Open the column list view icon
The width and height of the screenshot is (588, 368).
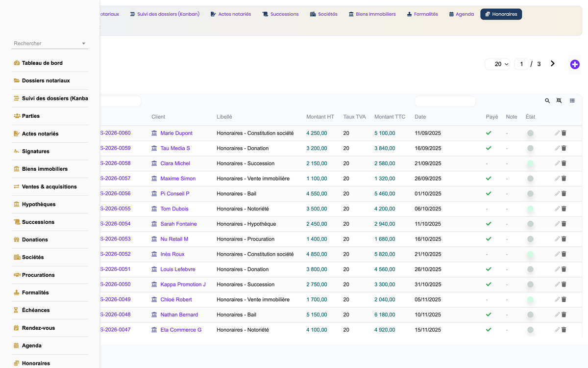tap(572, 101)
